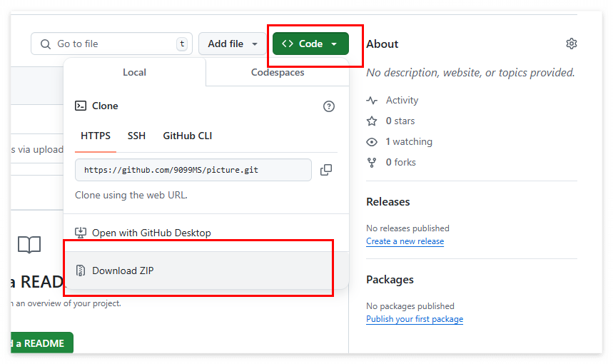Click the Open with GitHub Desktop icon
The height and width of the screenshot is (364, 613).
click(81, 233)
